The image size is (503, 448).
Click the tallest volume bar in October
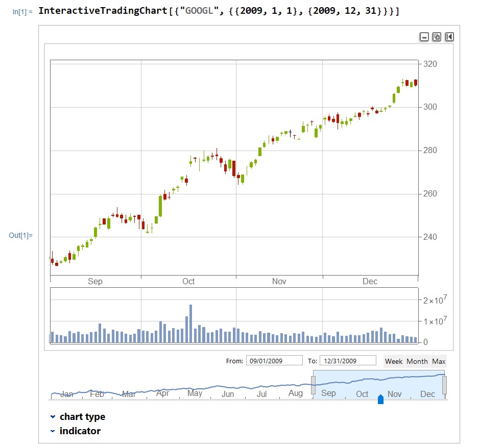[x=191, y=323]
